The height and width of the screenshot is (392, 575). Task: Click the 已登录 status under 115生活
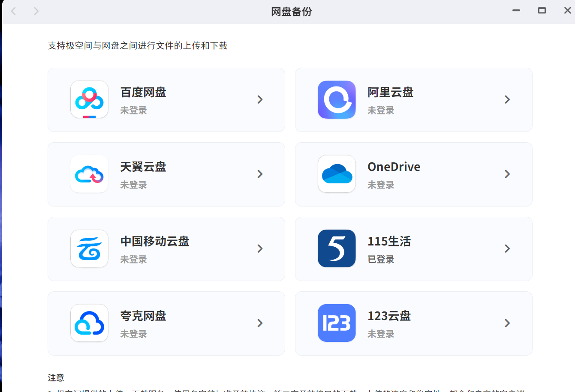point(381,260)
